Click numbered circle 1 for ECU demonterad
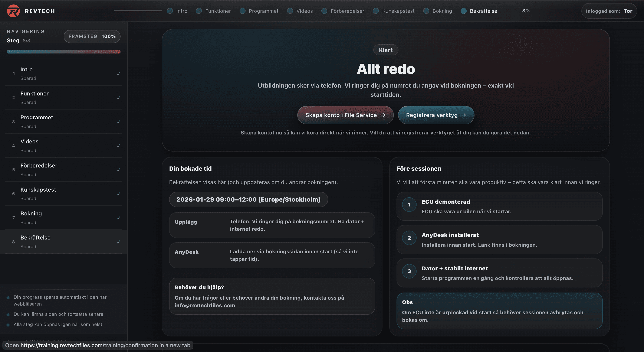This screenshot has width=644, height=352. [x=409, y=205]
